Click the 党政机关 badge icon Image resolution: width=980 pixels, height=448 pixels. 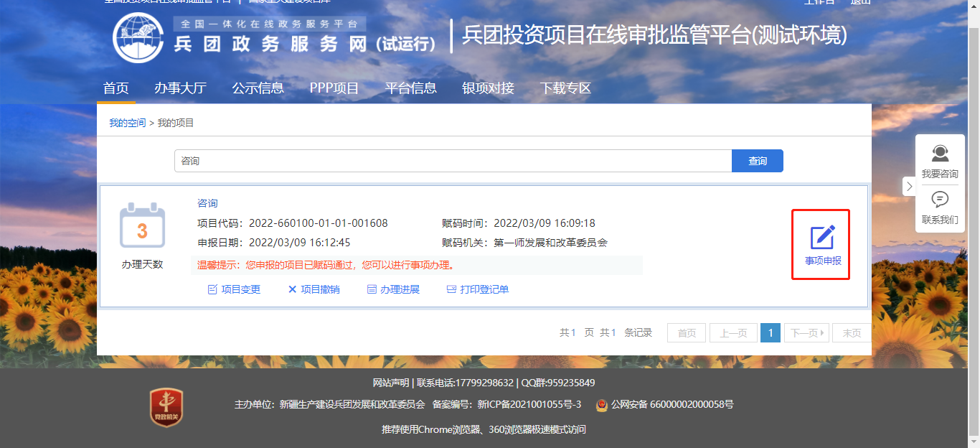click(x=166, y=408)
